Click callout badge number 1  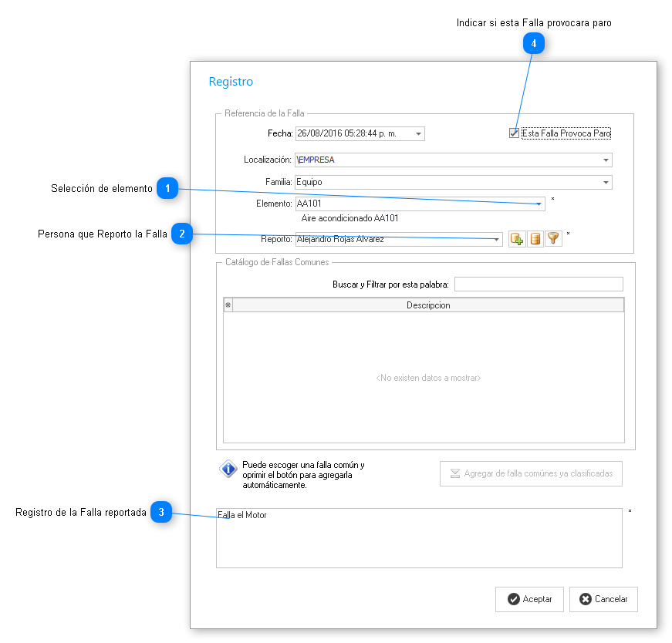(167, 188)
